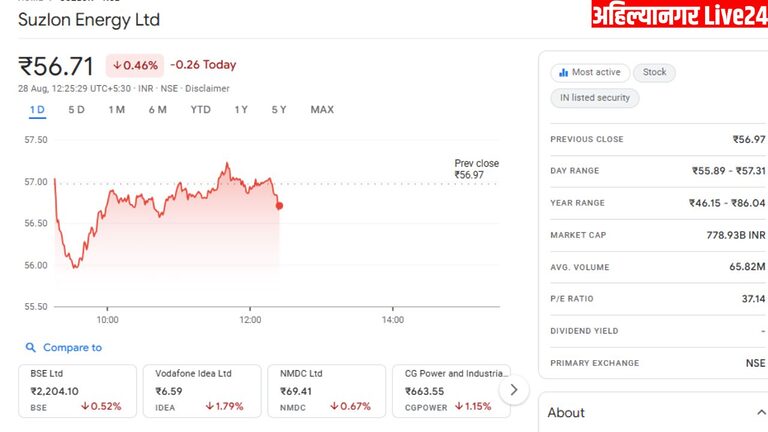Click the red end-point dot on chart

(x=279, y=206)
